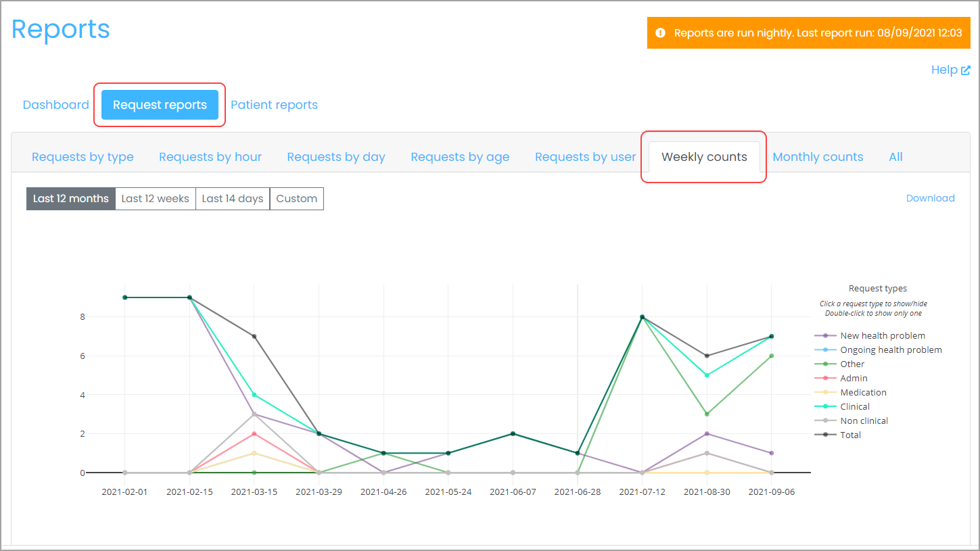980x551 pixels.
Task: Click the last report run banner
Action: (809, 32)
